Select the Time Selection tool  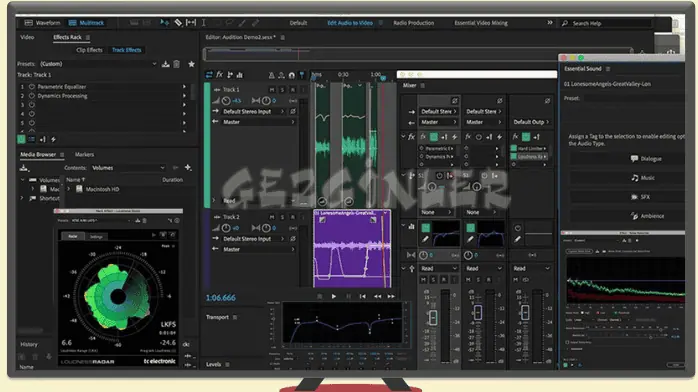pos(203,22)
